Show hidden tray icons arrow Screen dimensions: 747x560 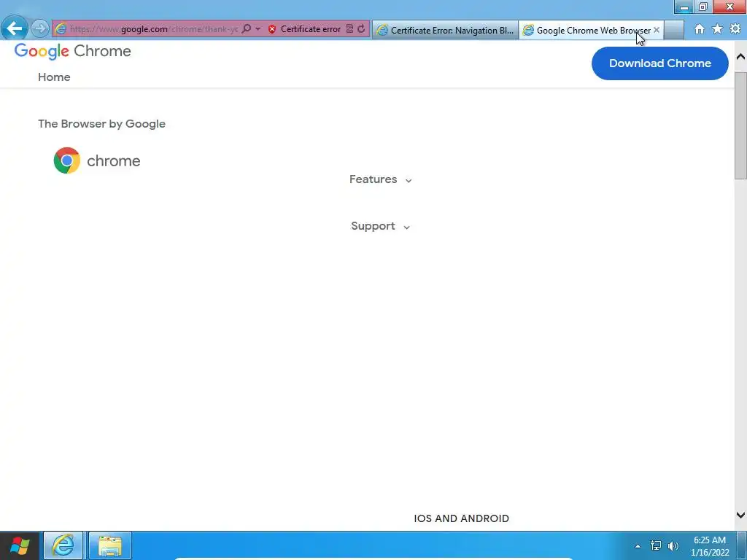click(x=638, y=546)
